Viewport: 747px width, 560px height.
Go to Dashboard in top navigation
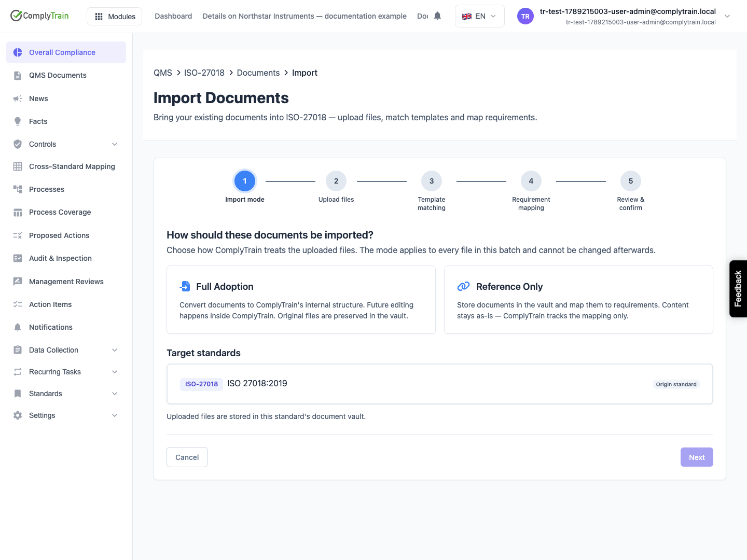173,16
